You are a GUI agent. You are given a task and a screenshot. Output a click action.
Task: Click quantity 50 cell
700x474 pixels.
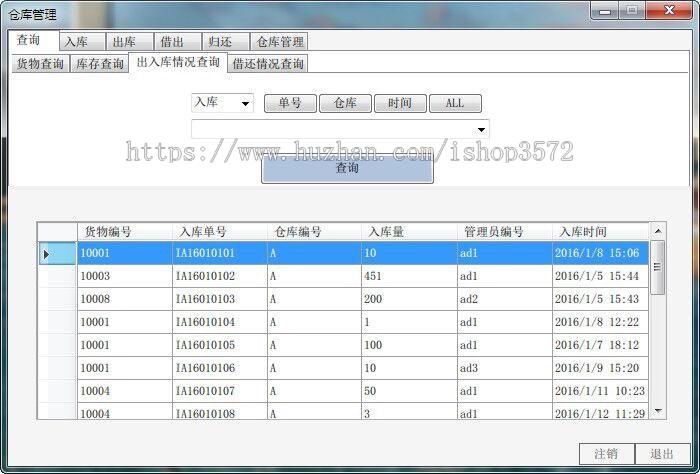tap(409, 391)
